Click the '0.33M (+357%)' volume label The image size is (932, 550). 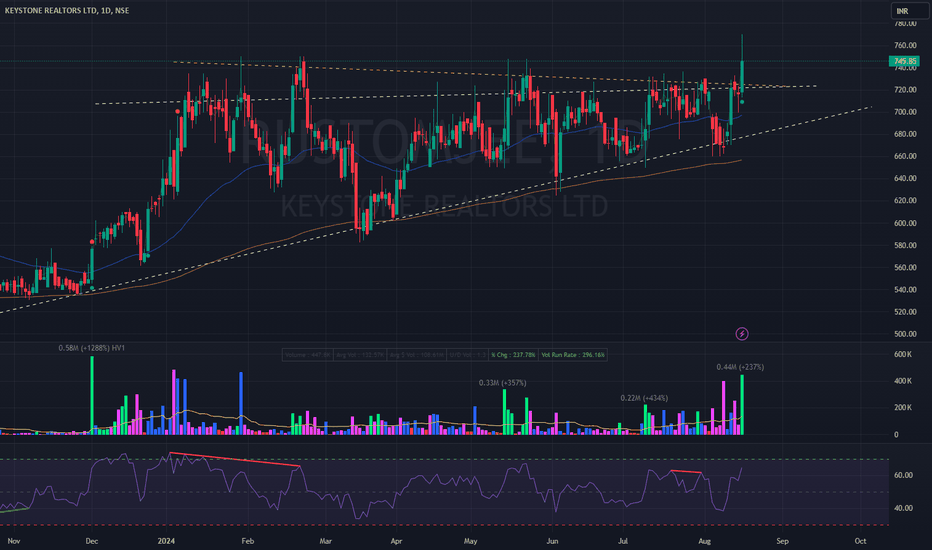click(502, 383)
